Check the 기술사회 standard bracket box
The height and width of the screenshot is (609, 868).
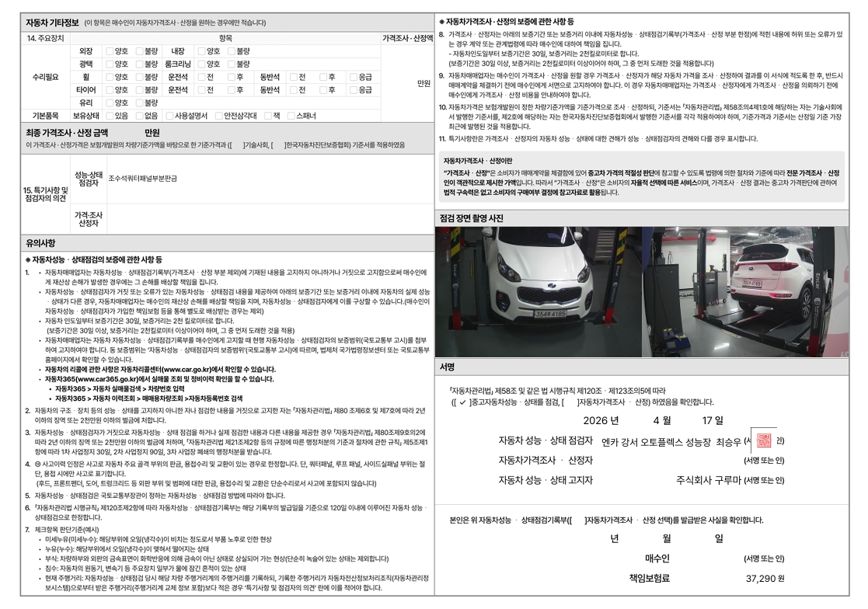click(237, 145)
